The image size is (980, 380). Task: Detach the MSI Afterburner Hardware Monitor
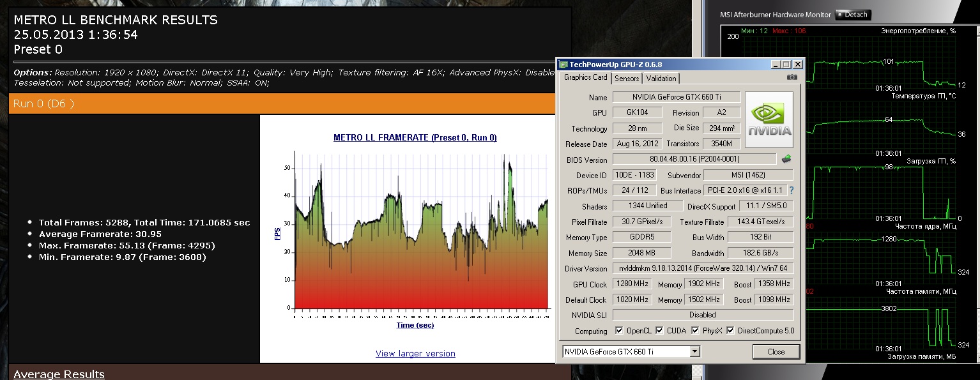(x=853, y=15)
